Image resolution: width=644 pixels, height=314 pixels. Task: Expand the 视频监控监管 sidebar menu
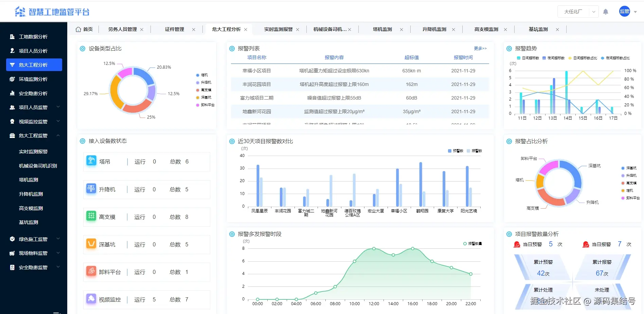click(x=34, y=121)
